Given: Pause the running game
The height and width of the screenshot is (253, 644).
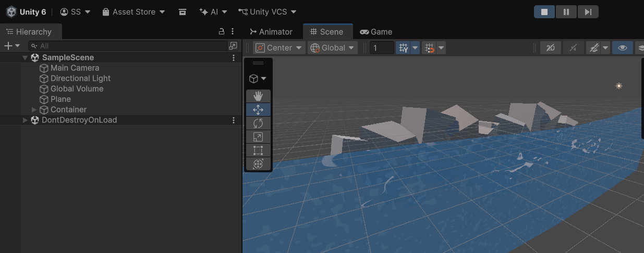Looking at the screenshot, I should (x=566, y=11).
